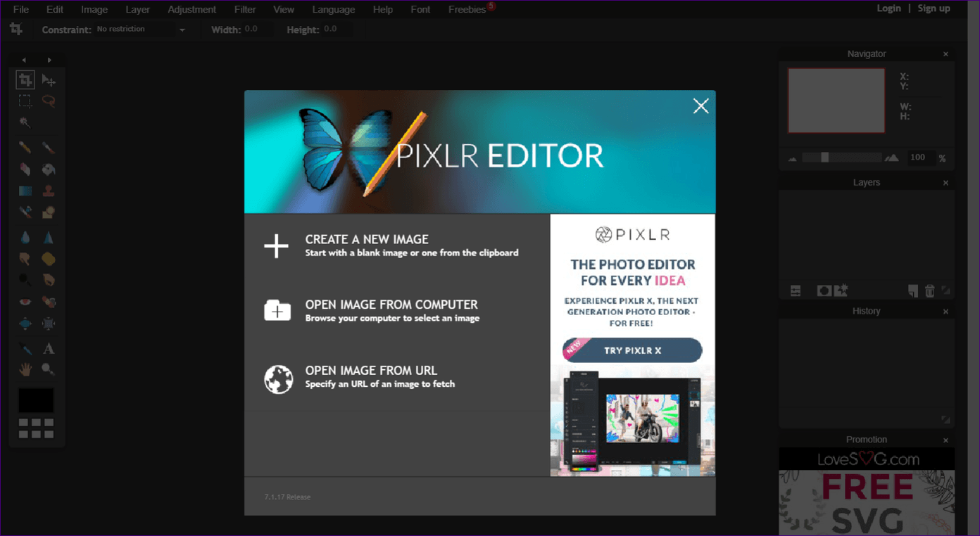
Task: Click the Navigator zoom-out small mountain icon
Action: [792, 159]
